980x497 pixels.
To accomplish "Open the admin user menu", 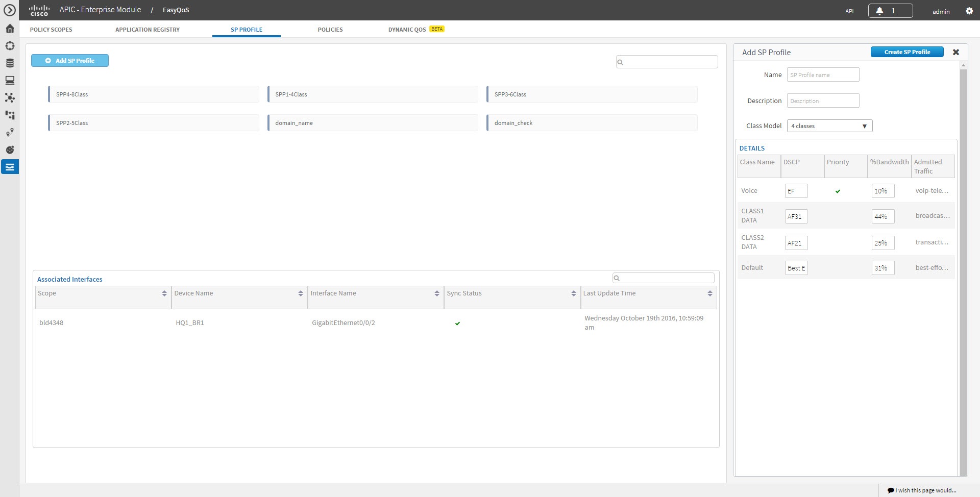I will pyautogui.click(x=941, y=11).
